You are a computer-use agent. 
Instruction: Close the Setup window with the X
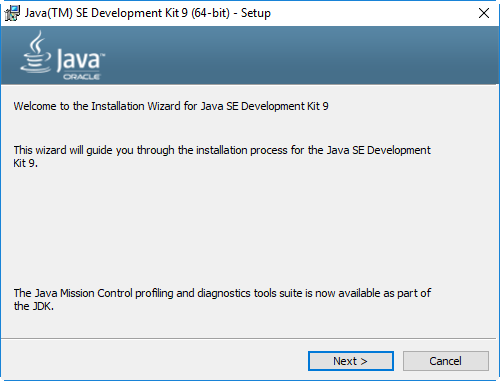[484, 13]
